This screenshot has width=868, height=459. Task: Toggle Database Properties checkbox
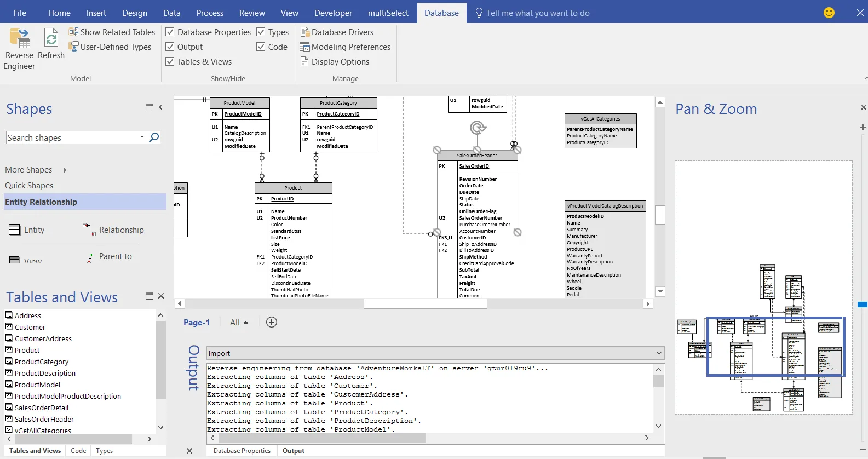click(170, 32)
